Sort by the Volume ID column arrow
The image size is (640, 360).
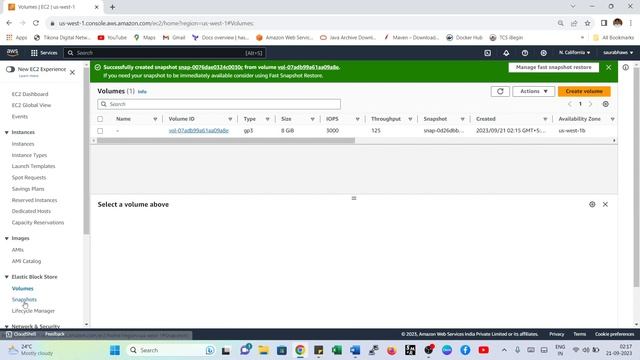pos(230,119)
